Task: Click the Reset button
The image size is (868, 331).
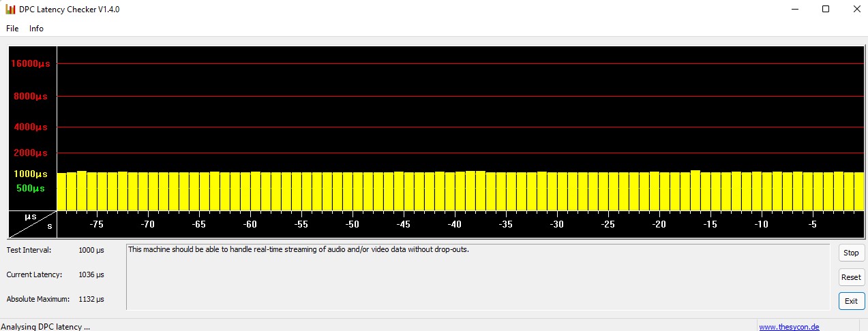Action: 852,277
